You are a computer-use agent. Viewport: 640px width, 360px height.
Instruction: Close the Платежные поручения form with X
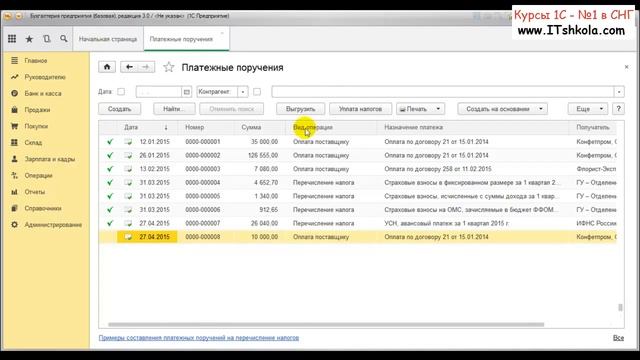coord(627,67)
